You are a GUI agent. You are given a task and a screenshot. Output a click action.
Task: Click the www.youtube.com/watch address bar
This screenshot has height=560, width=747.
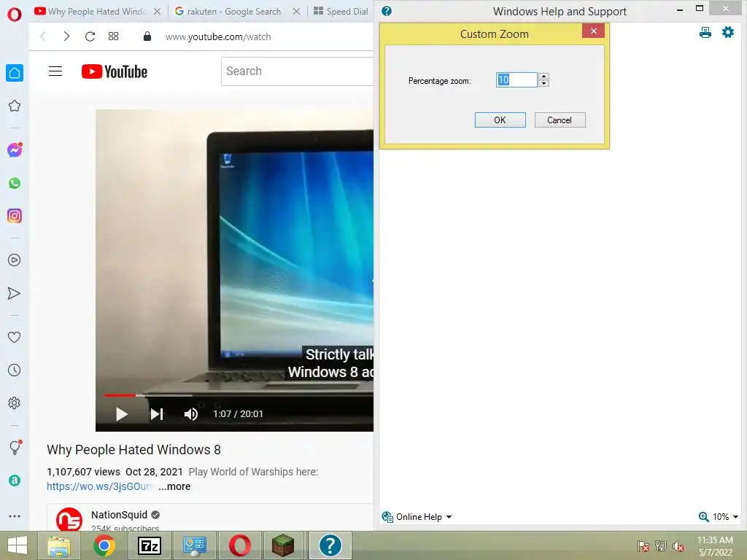[218, 36]
